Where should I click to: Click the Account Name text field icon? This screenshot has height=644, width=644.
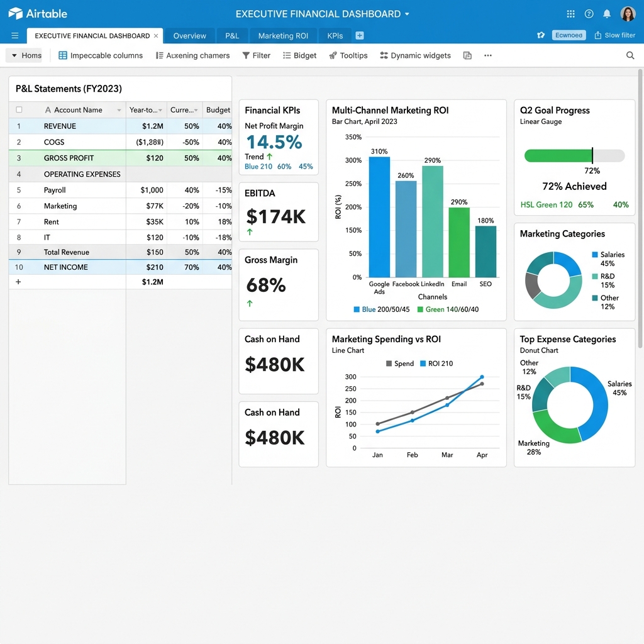(x=48, y=110)
